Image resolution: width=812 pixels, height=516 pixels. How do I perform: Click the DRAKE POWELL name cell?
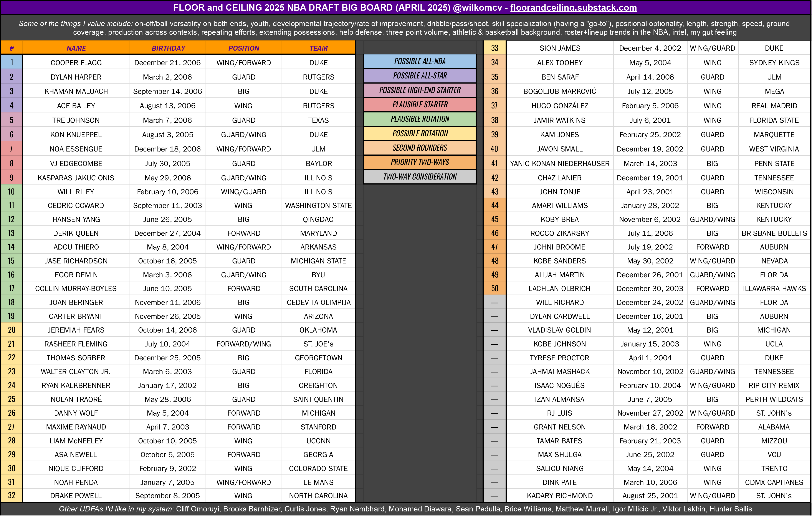tap(76, 496)
